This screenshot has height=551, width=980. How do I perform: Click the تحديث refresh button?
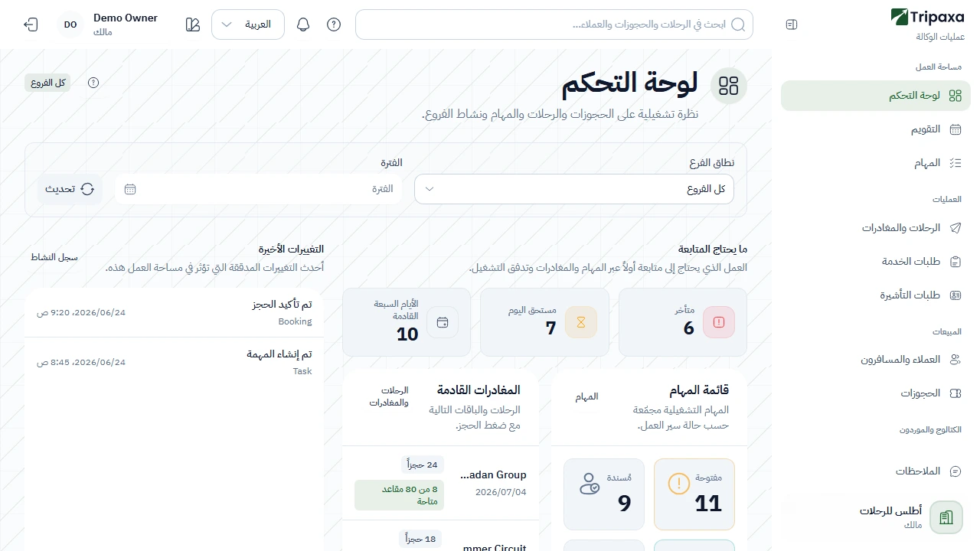point(70,189)
